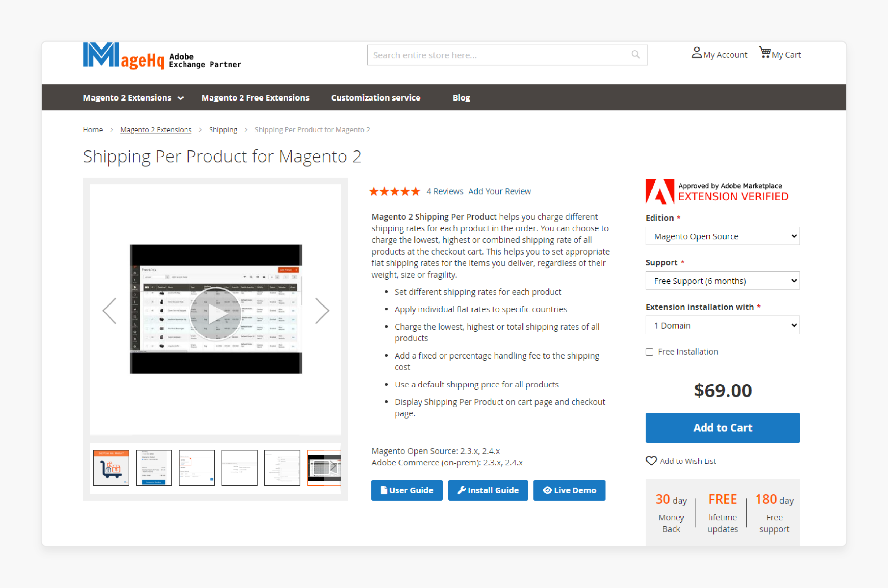The image size is (888, 588).
Task: Open the Edition dropdown
Action: click(x=722, y=236)
